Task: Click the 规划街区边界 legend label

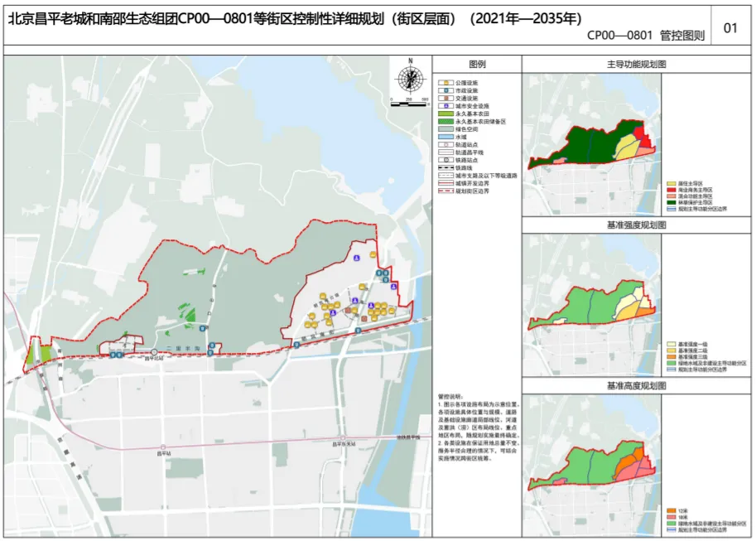Action: (x=472, y=191)
